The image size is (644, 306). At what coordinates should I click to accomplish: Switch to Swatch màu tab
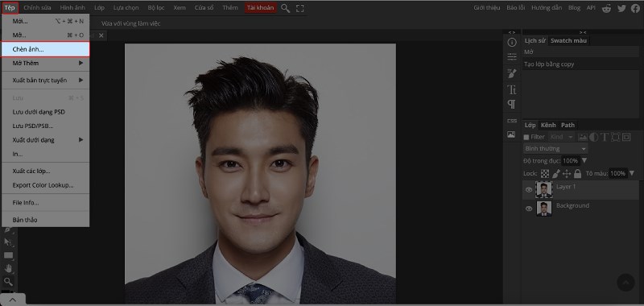(x=569, y=40)
